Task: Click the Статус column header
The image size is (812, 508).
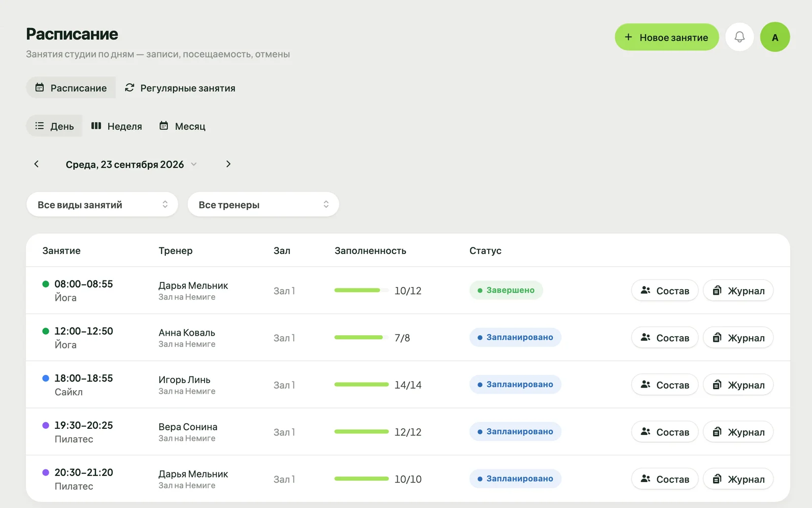Action: click(x=485, y=250)
